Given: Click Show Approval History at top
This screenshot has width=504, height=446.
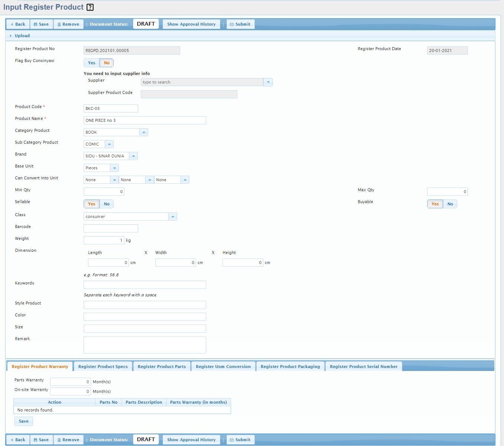Looking at the screenshot, I should pos(191,24).
